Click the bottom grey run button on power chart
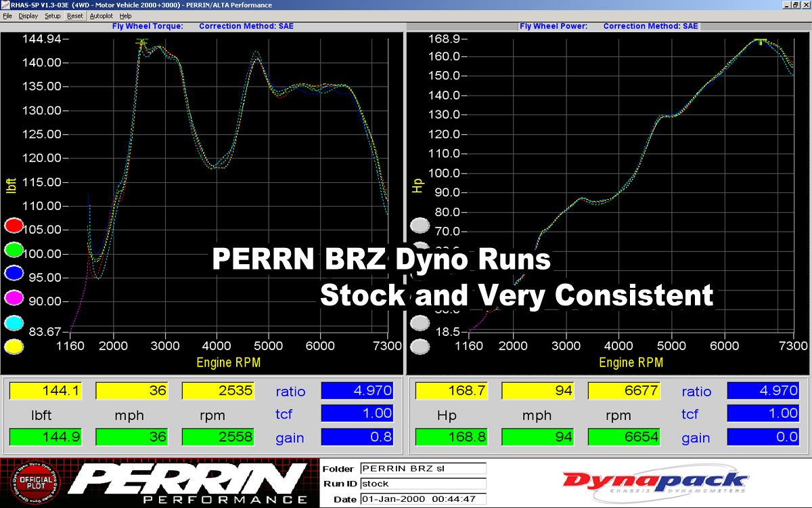This screenshot has height=508, width=812. [x=420, y=347]
